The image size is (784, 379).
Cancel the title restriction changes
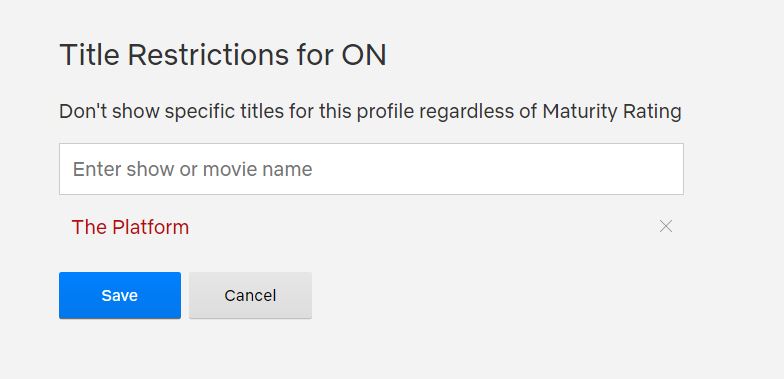[x=250, y=296]
